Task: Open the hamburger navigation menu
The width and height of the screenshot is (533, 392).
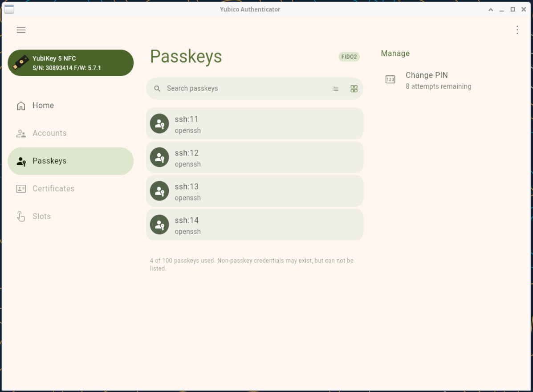Action: [21, 30]
